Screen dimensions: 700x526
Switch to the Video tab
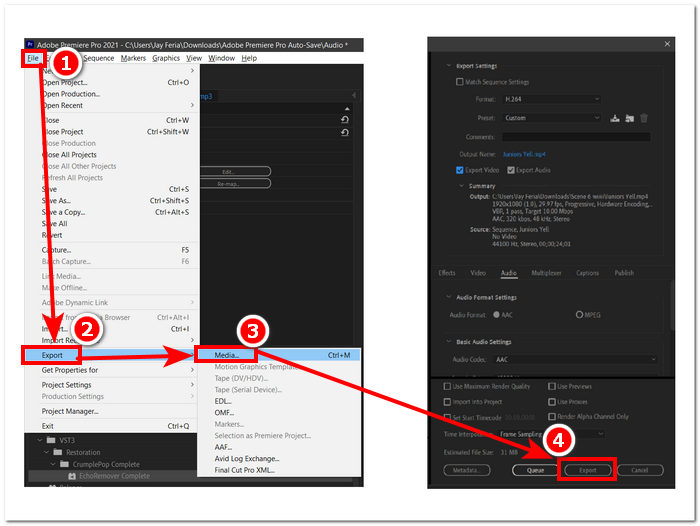[x=478, y=273]
